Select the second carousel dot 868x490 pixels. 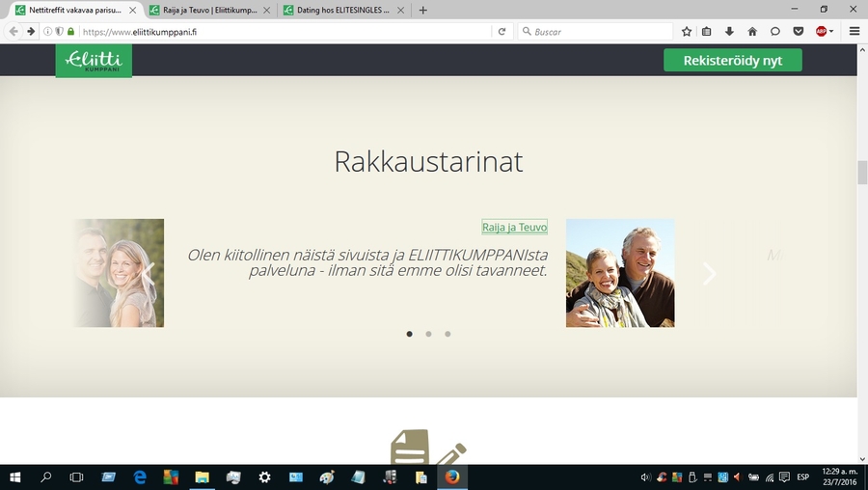click(x=428, y=334)
